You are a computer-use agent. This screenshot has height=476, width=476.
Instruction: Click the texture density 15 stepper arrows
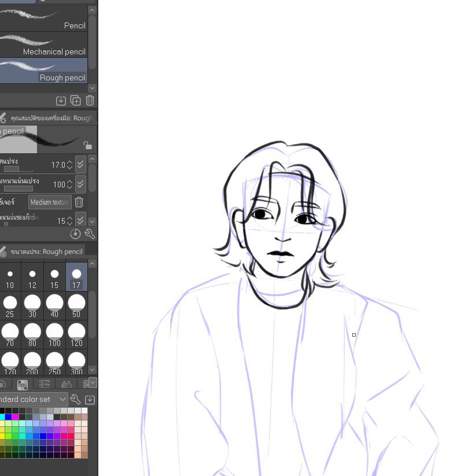[x=70, y=221]
